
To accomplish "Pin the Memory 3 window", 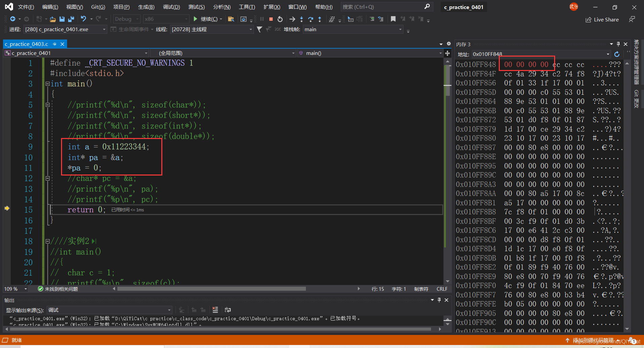I will pyautogui.click(x=618, y=44).
